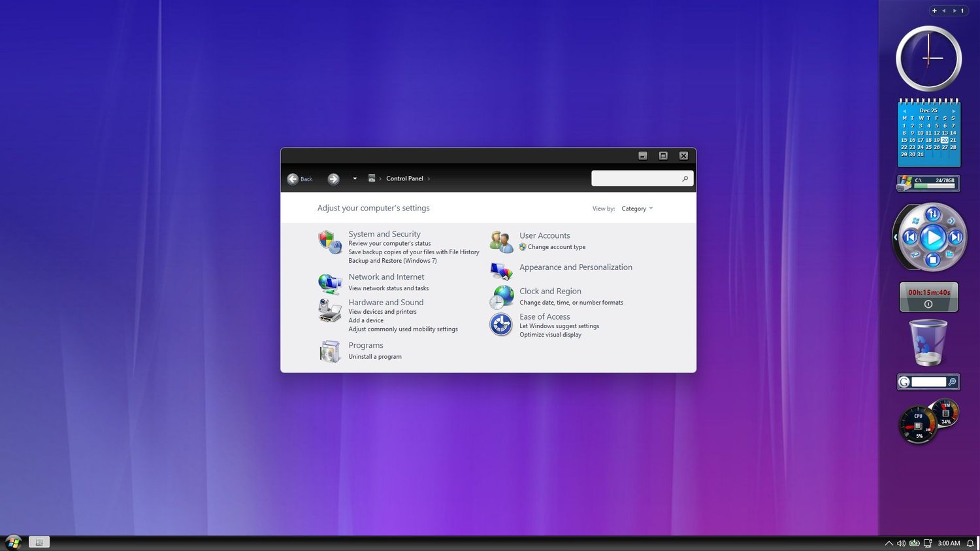Viewport: 980px width, 551px height.
Task: Click the volume icon in system tray
Action: (x=901, y=543)
